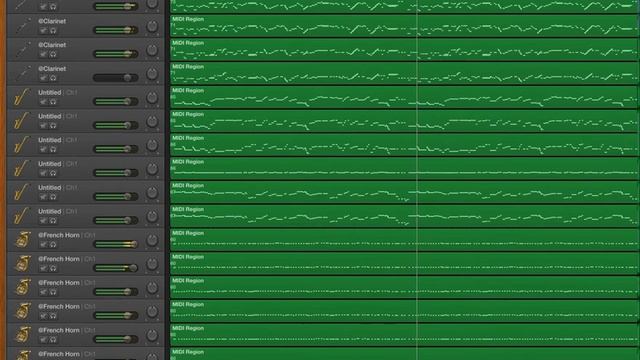Select MIDI Region of first Untitled track
640x360 pixels.
(404, 98)
